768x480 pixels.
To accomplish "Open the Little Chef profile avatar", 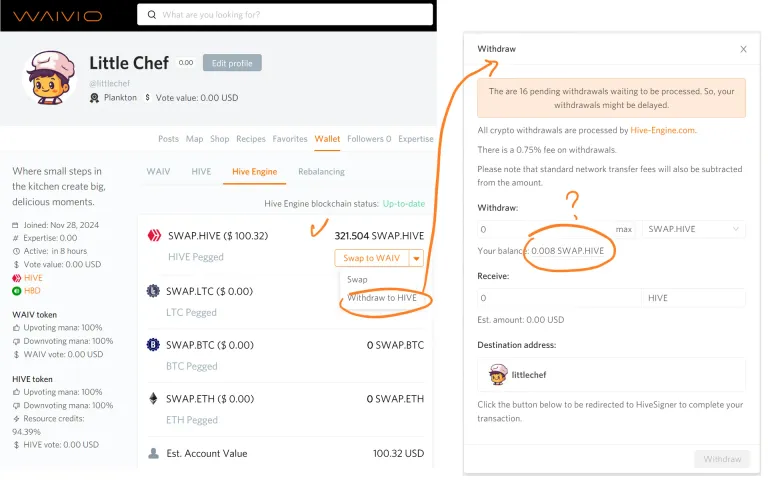I will pos(49,78).
